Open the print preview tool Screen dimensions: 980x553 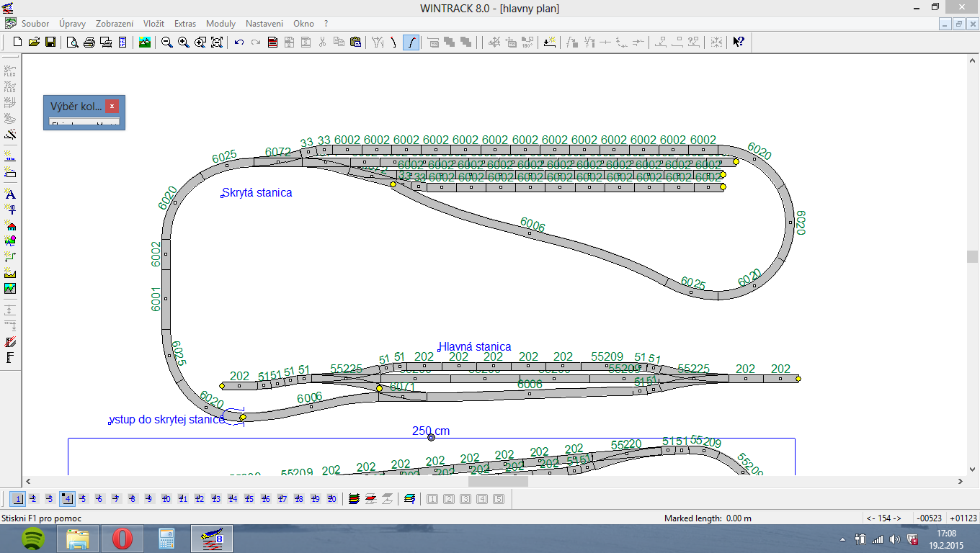click(x=73, y=42)
